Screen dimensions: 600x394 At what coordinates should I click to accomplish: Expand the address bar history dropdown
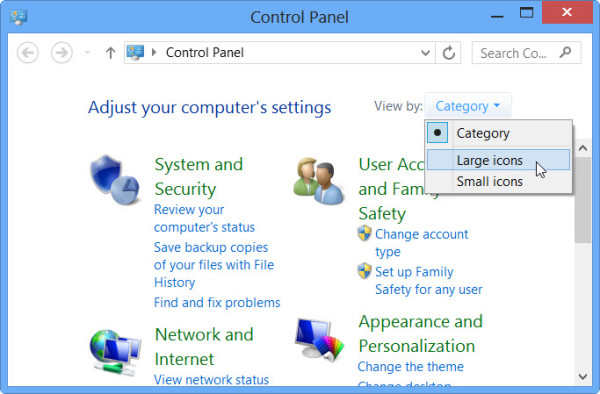click(425, 53)
